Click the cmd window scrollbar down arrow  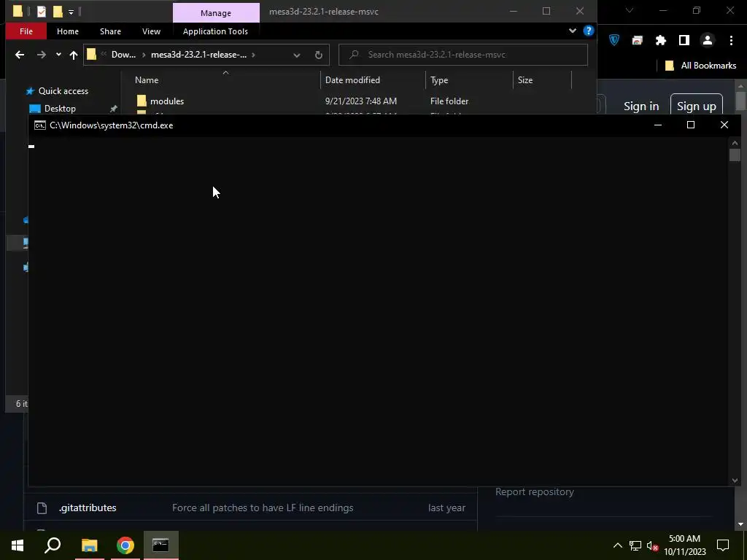pos(735,481)
